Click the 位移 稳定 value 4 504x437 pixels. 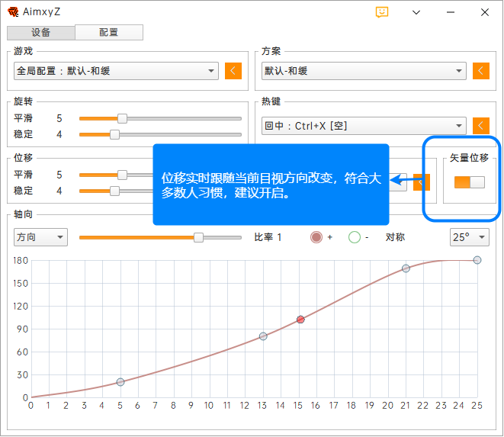[59, 191]
